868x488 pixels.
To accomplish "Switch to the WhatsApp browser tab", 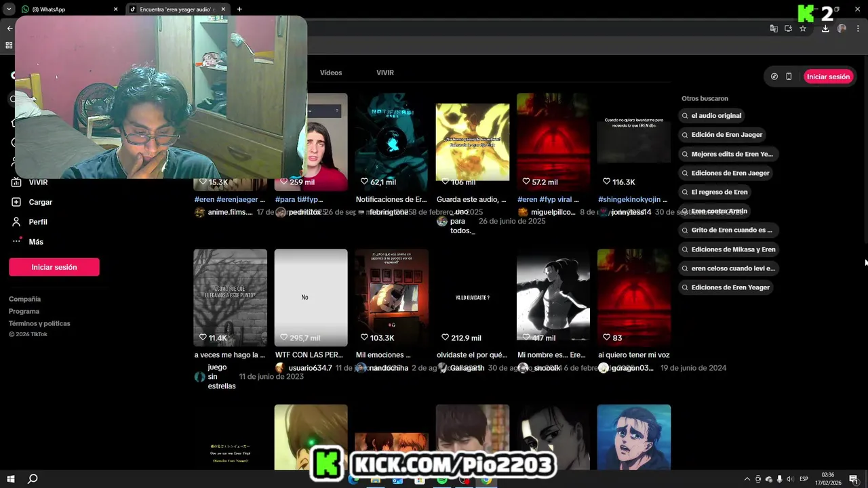I will pos(68,9).
